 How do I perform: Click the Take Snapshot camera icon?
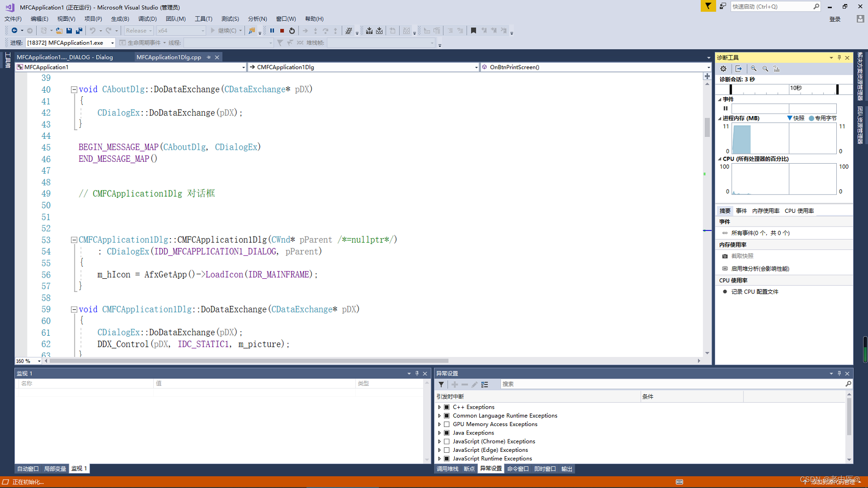[725, 256]
